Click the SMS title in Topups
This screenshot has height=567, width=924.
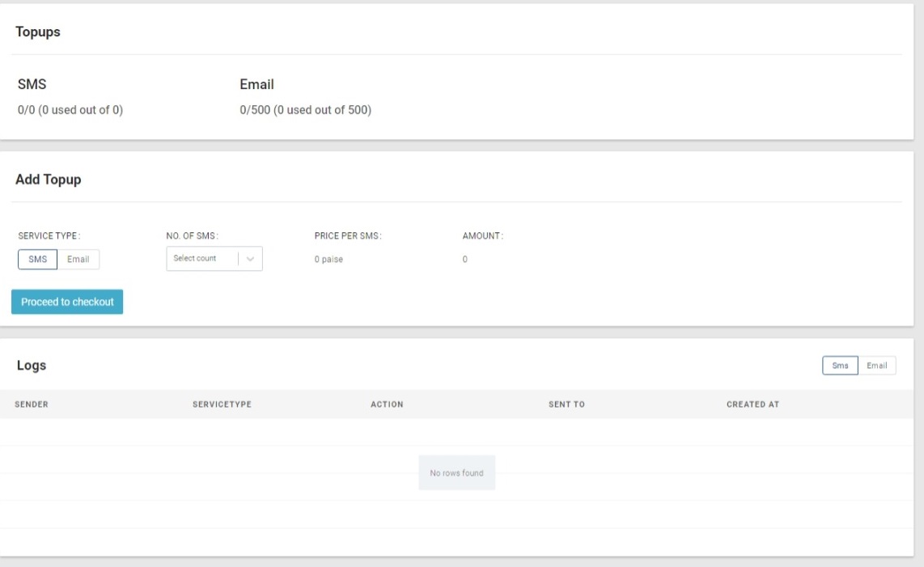[x=32, y=84]
